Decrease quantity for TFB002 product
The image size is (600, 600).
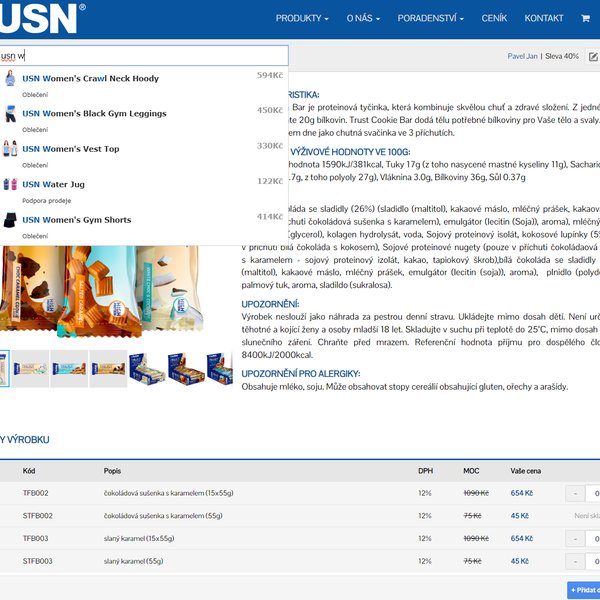click(x=575, y=493)
